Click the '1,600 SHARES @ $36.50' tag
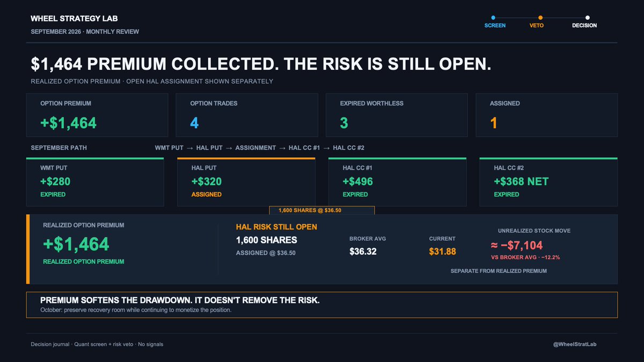 point(321,210)
